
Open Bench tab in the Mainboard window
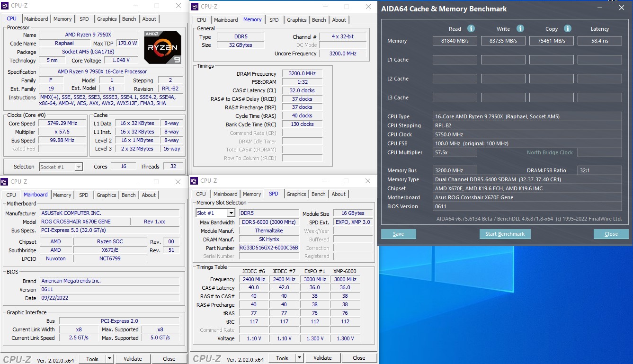[129, 195]
